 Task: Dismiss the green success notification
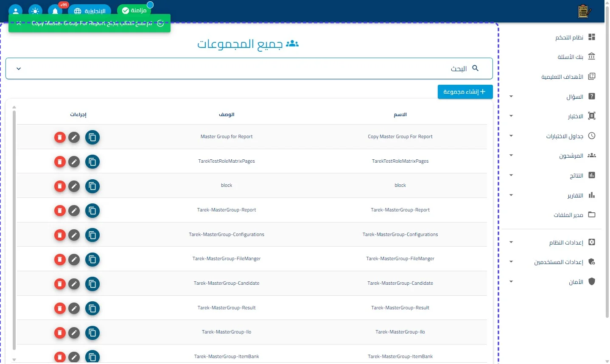(19, 23)
